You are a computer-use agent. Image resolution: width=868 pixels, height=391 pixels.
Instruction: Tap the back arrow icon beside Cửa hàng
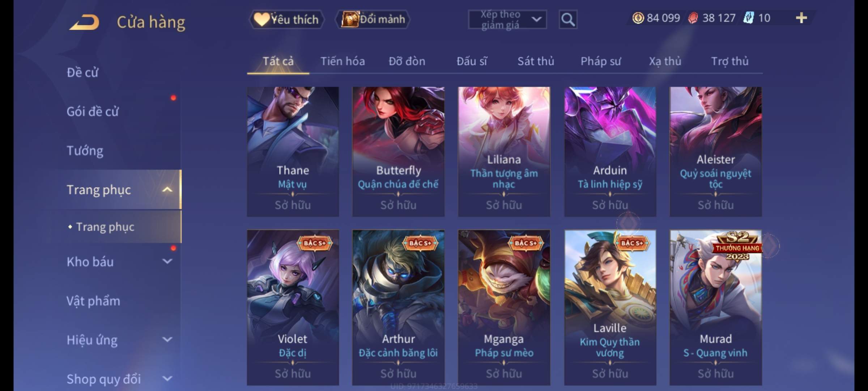[85, 22]
